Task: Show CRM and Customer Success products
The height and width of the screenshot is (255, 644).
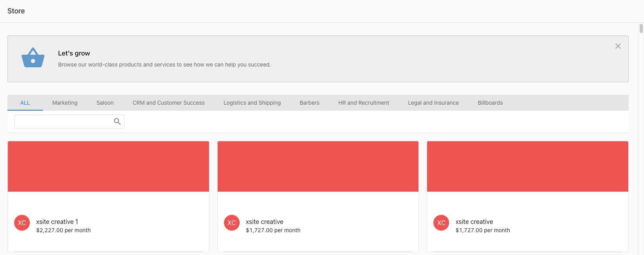Action: [x=169, y=103]
